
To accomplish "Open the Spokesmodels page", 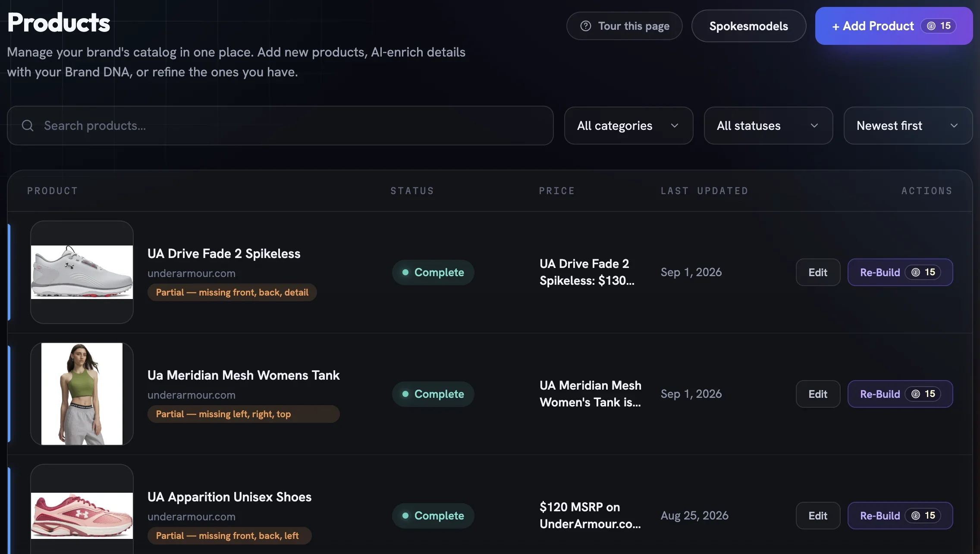I will point(748,26).
